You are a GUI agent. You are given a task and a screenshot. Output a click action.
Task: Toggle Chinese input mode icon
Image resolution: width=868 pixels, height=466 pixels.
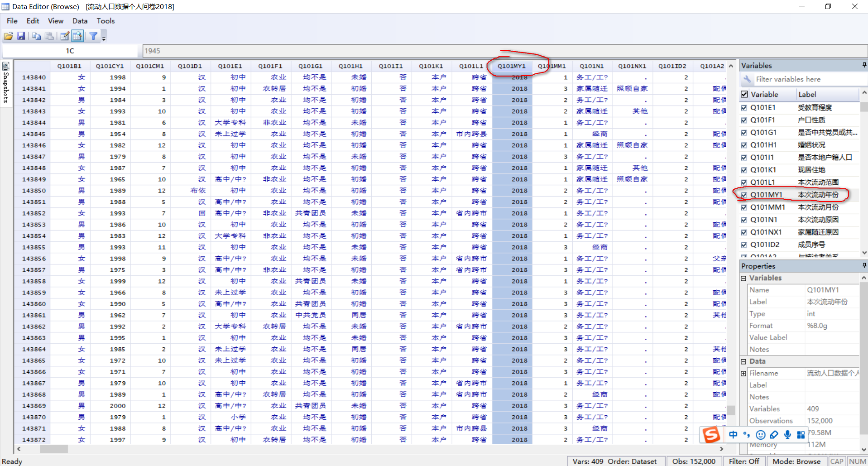733,435
